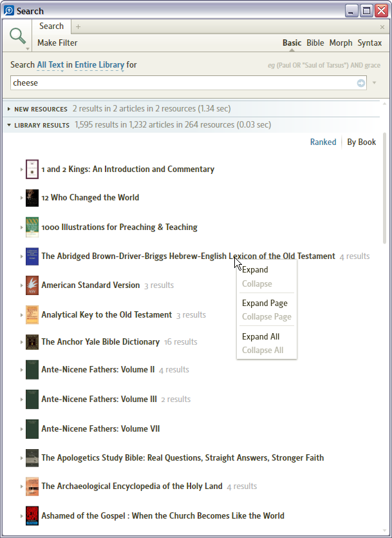Expand Apologetics Study Bible results
Image resolution: width=392 pixels, height=538 pixels.
(22, 458)
